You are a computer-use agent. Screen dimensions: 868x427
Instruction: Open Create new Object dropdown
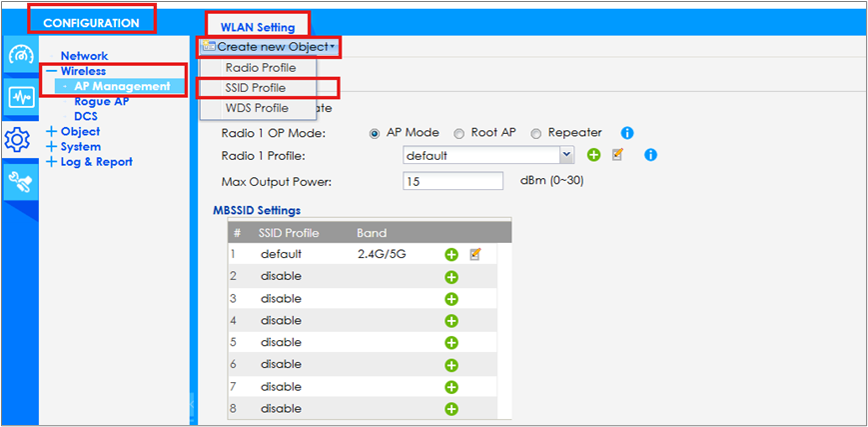(269, 47)
